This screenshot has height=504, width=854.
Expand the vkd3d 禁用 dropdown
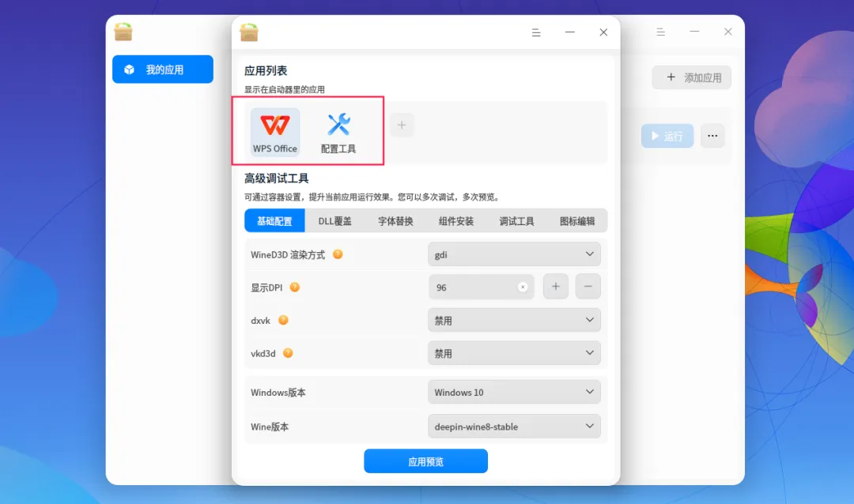(x=514, y=352)
